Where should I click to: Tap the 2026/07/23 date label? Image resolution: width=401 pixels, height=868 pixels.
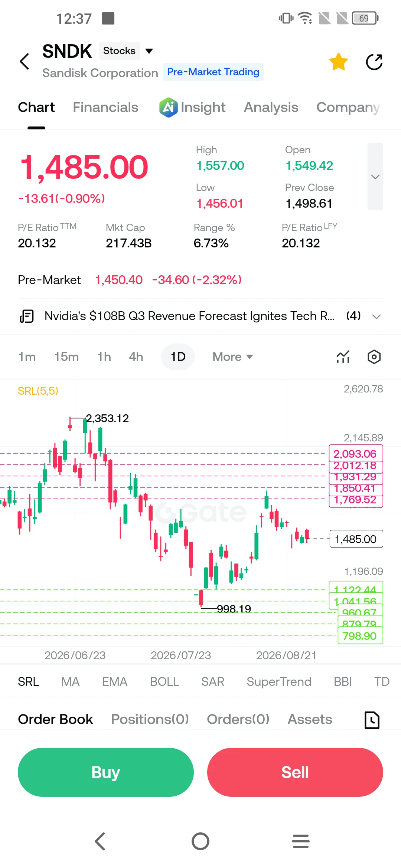pos(181,655)
